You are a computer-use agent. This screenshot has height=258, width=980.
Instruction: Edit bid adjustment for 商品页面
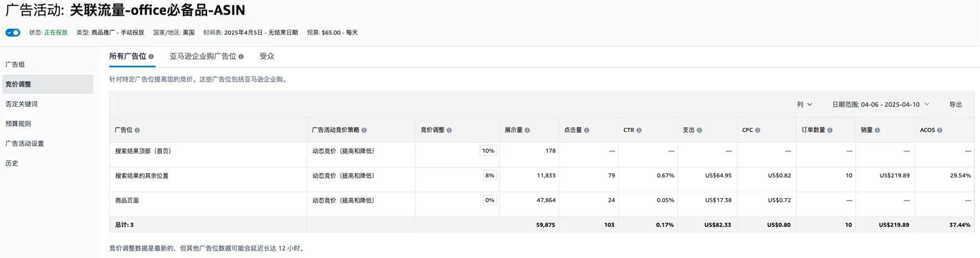coord(490,200)
